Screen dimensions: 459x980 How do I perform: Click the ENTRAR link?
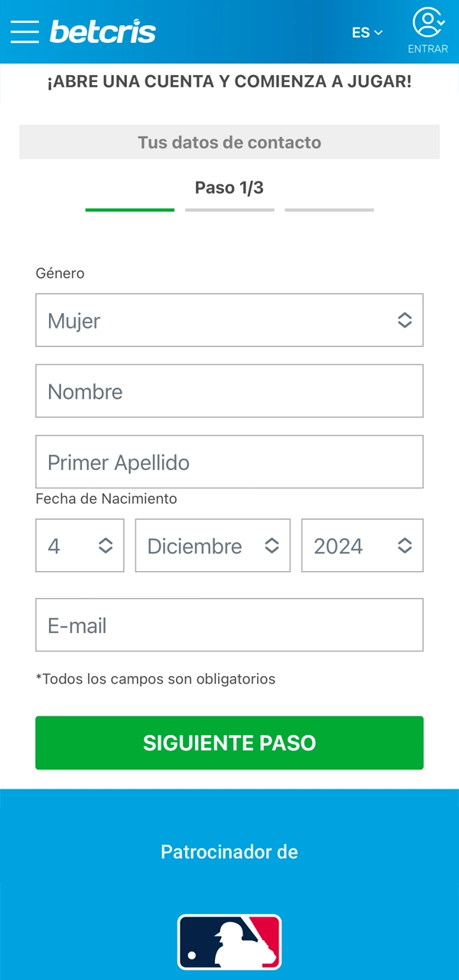[x=426, y=48]
